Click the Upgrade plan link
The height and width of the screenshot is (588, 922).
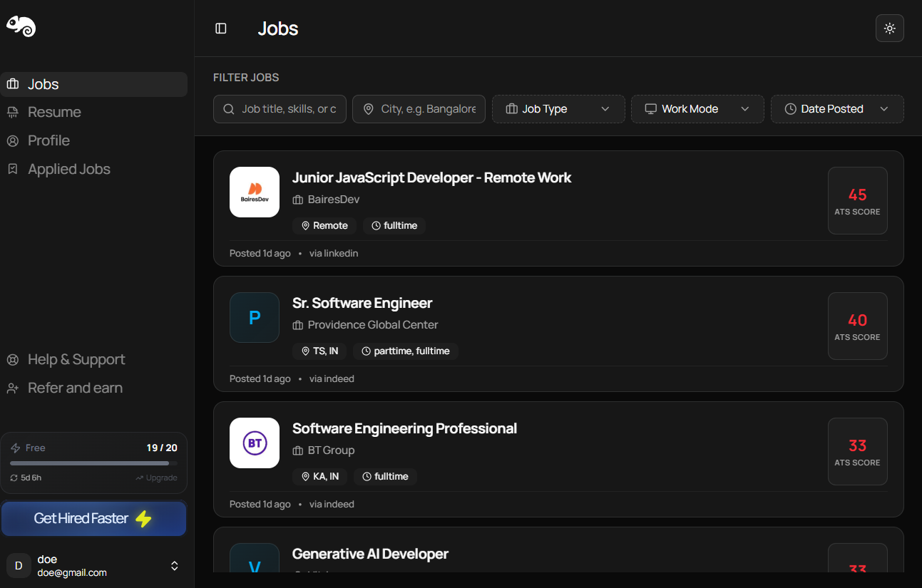coord(156,478)
